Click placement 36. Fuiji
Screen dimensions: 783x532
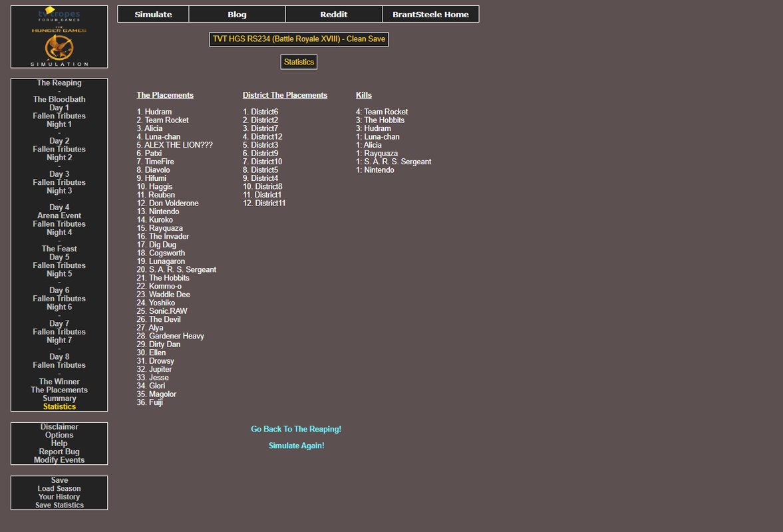click(x=150, y=402)
